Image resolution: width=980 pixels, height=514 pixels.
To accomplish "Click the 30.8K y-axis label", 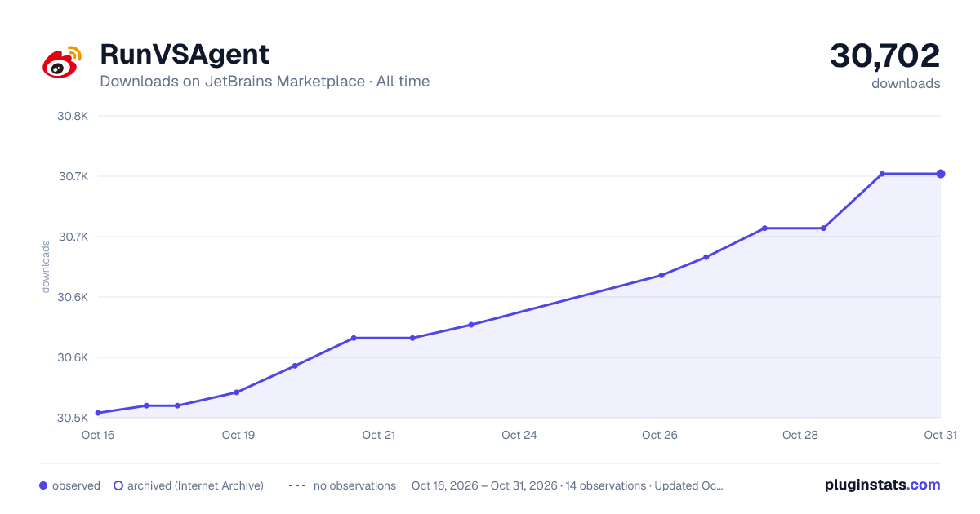I will (x=73, y=116).
